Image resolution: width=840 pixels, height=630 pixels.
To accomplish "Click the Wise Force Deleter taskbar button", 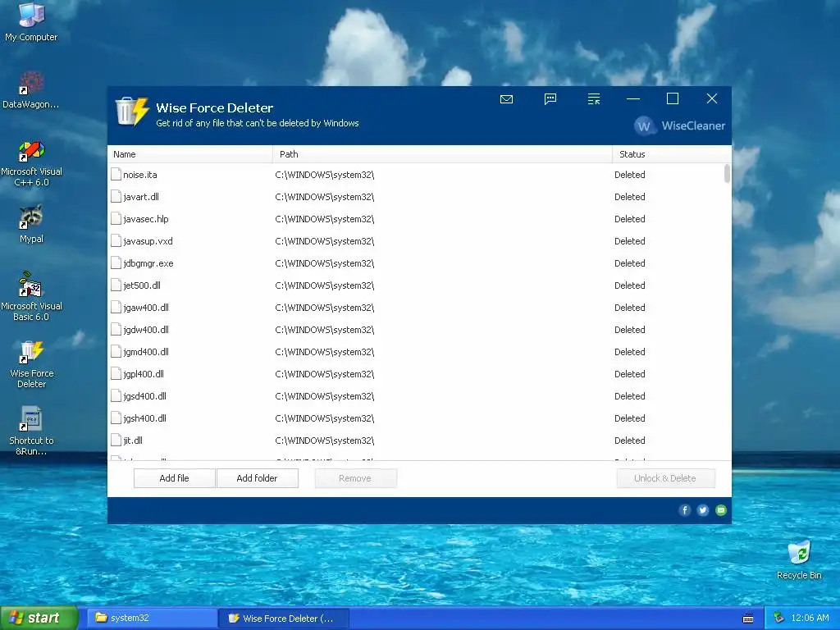I will pos(284,619).
